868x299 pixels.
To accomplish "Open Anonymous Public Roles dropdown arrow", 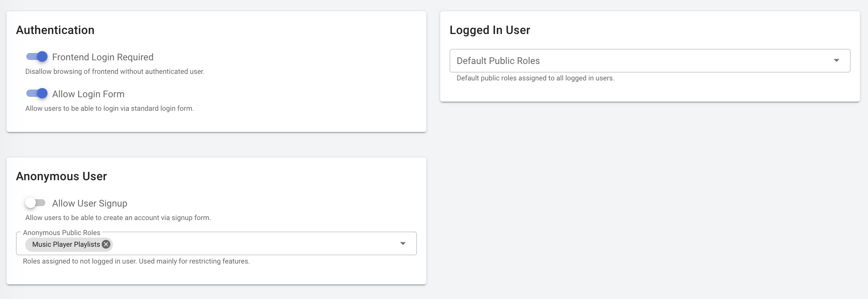I will [x=403, y=243].
